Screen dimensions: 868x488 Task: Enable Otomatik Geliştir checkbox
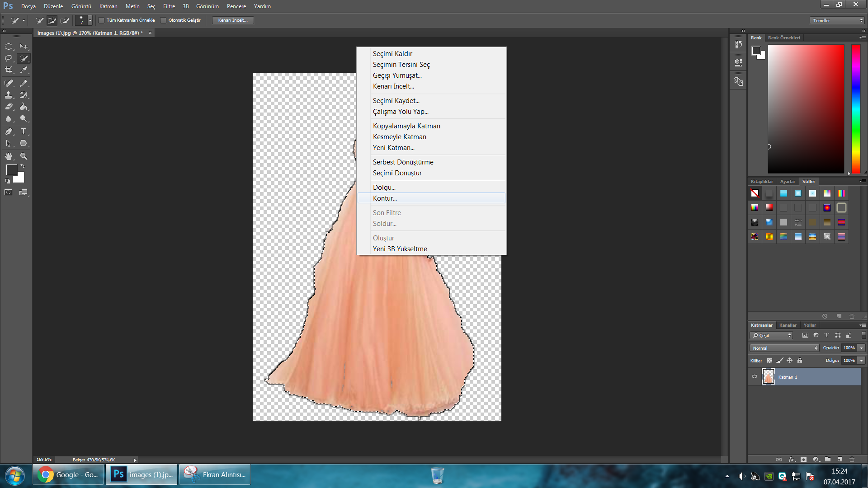pos(163,20)
